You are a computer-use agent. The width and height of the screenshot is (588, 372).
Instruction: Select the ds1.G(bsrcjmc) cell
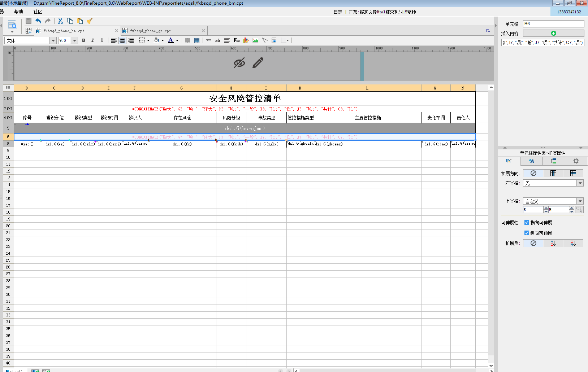coord(245,128)
